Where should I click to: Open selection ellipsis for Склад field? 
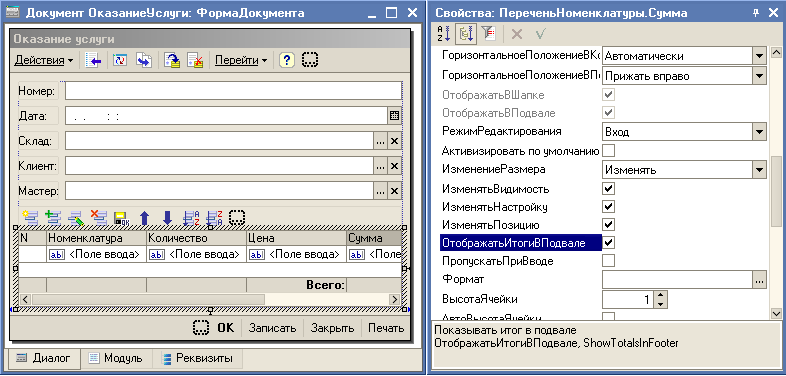380,141
